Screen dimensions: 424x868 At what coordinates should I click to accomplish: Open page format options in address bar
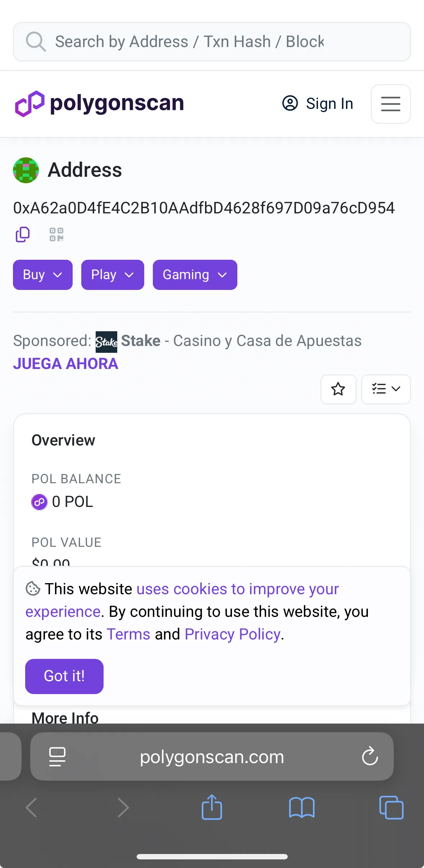click(57, 756)
